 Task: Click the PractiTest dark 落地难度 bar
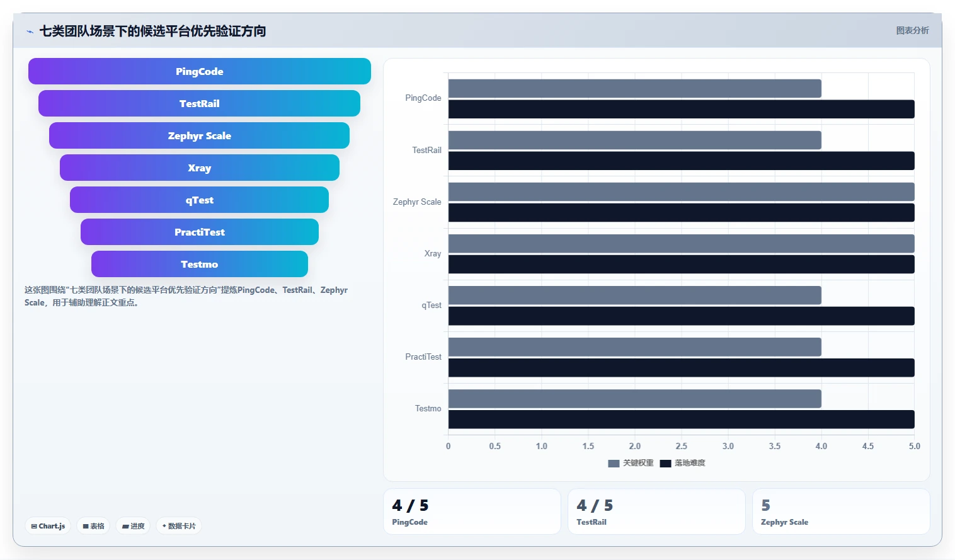(x=681, y=367)
